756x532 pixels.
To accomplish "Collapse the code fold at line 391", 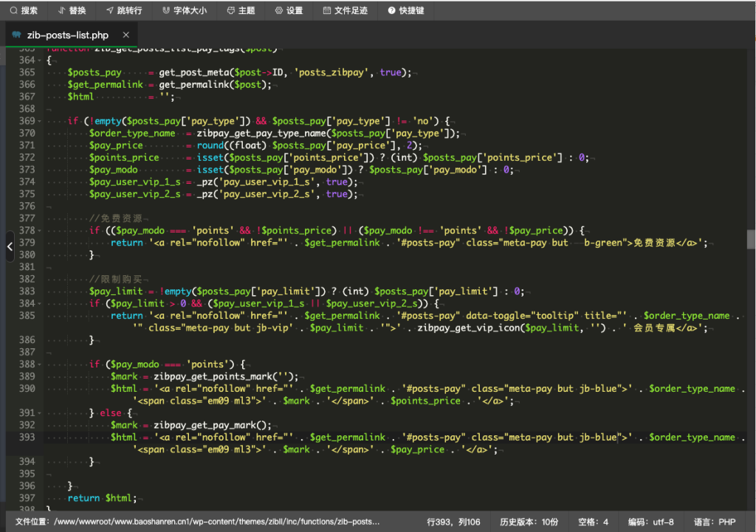I will [x=40, y=413].
